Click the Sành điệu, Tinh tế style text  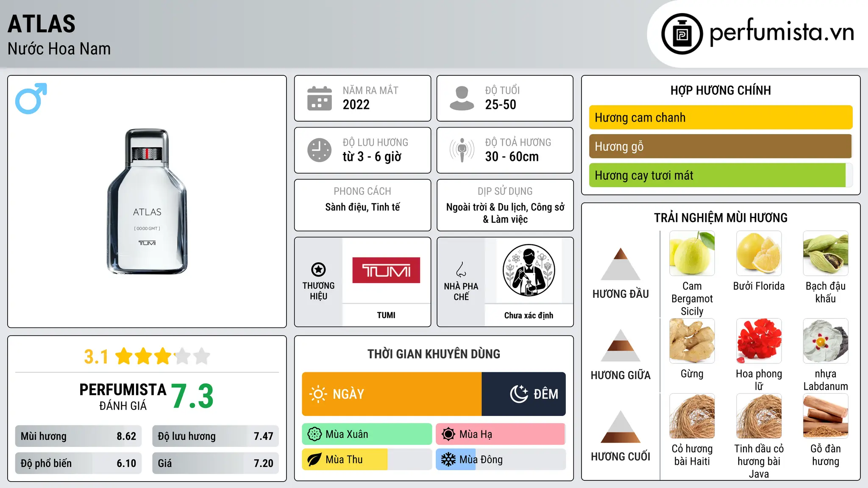pos(362,207)
